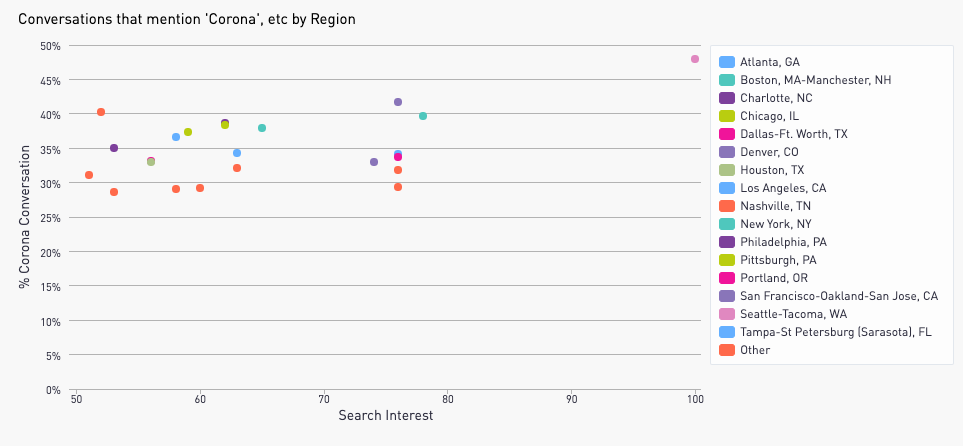Screen dimensions: 963x446
Task: Click the pink data point at search interest 100
Action: point(695,59)
